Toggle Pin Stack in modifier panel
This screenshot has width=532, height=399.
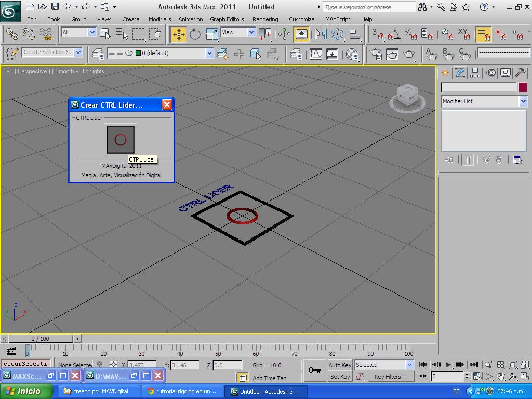(449, 160)
